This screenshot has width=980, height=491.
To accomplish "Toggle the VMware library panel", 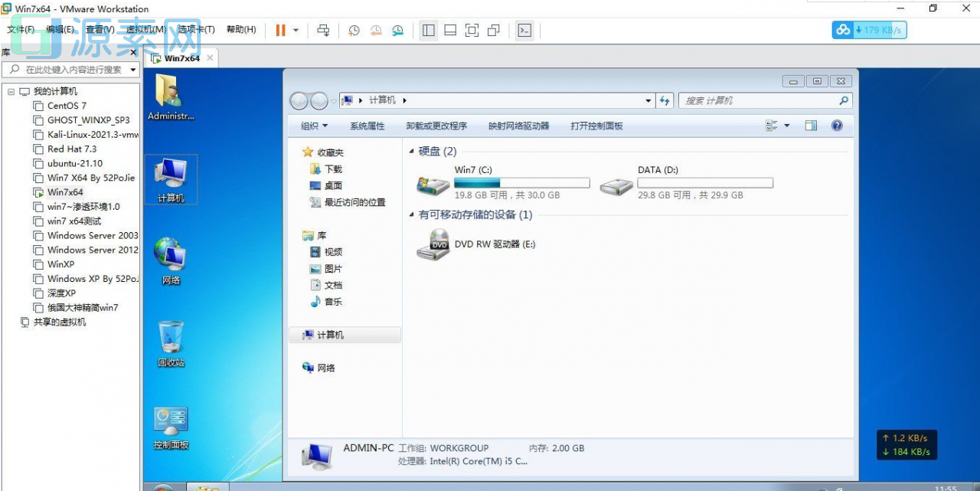I will pos(428,31).
